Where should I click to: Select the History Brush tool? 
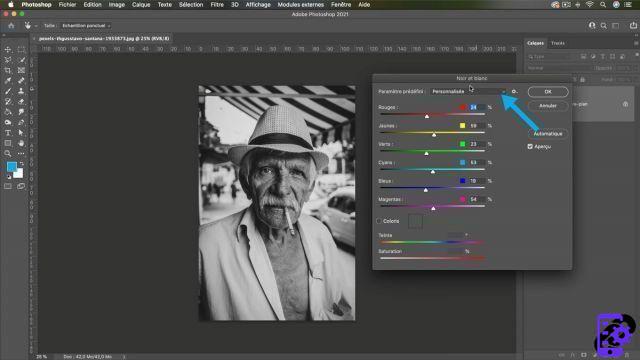pyautogui.click(x=8, y=102)
